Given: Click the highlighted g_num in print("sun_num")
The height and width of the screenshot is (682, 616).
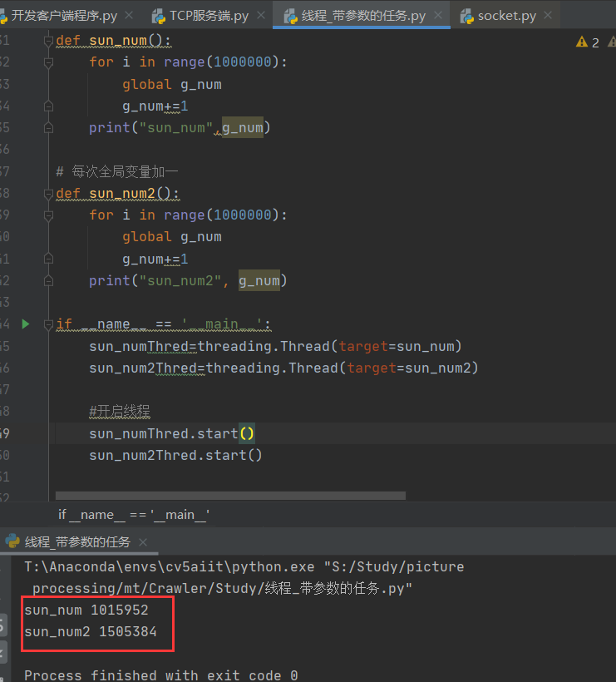Looking at the screenshot, I should 243,128.
